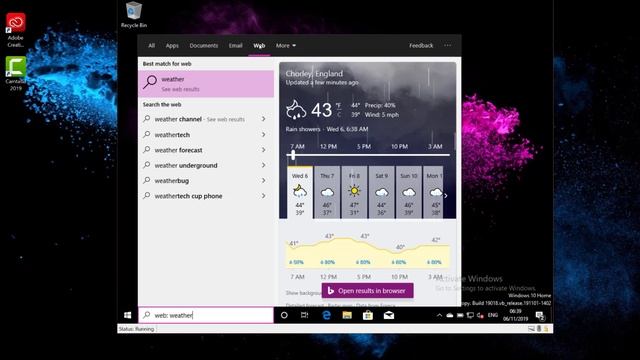Click the battery tray icon

pyautogui.click(x=460, y=315)
